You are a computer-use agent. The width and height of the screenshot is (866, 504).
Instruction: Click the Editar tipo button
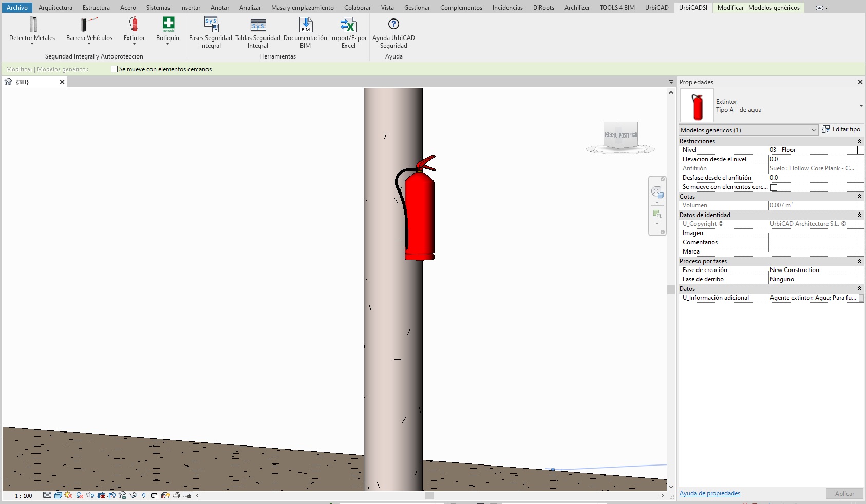coord(841,129)
